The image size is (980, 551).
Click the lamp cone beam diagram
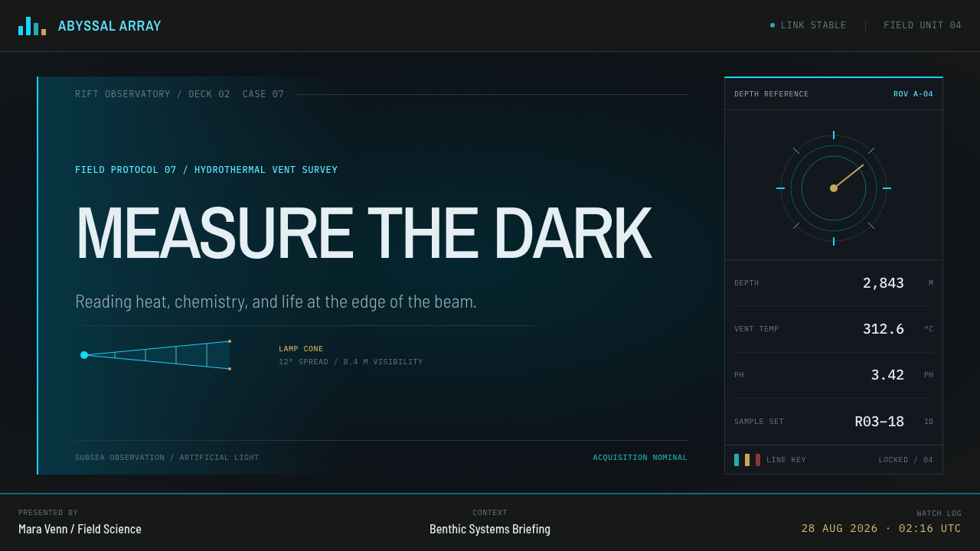coord(155,355)
